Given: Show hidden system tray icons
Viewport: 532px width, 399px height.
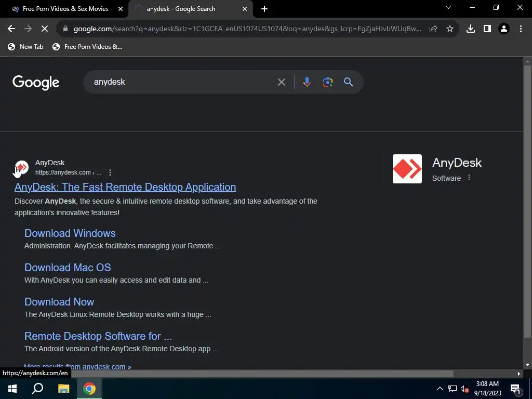Looking at the screenshot, I should tap(440, 389).
